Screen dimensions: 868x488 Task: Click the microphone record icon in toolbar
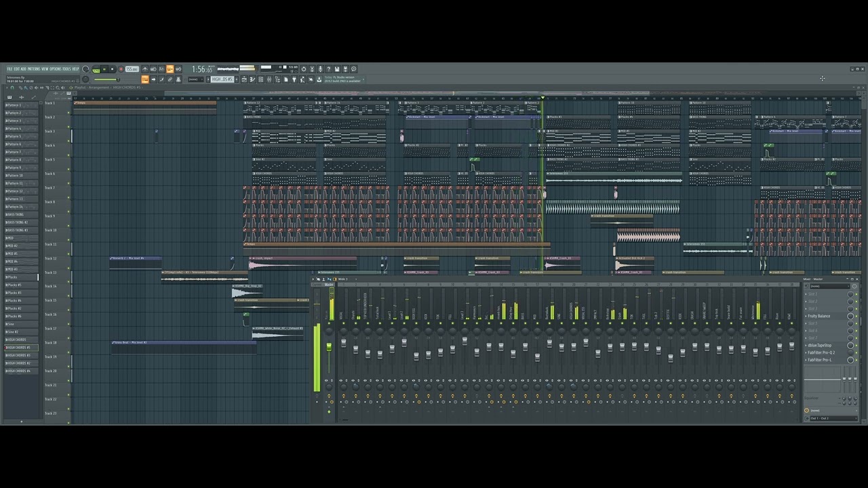click(321, 68)
